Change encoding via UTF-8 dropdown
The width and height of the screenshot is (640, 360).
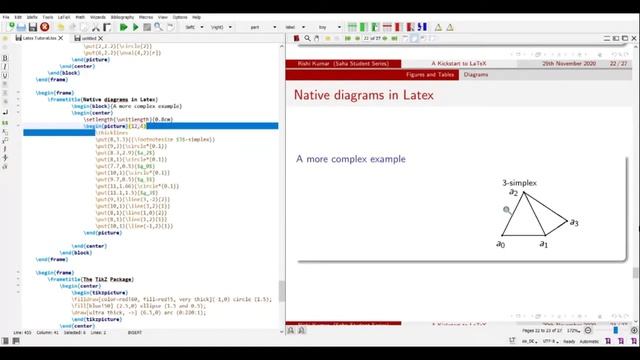click(550, 341)
